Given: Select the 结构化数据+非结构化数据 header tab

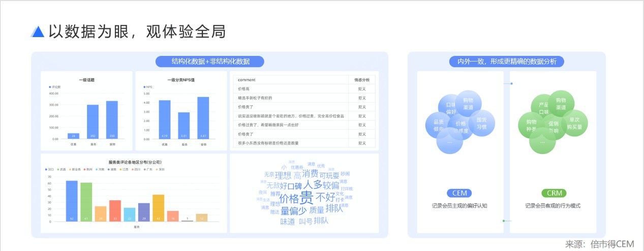Looking at the screenshot, I should click(210, 61).
